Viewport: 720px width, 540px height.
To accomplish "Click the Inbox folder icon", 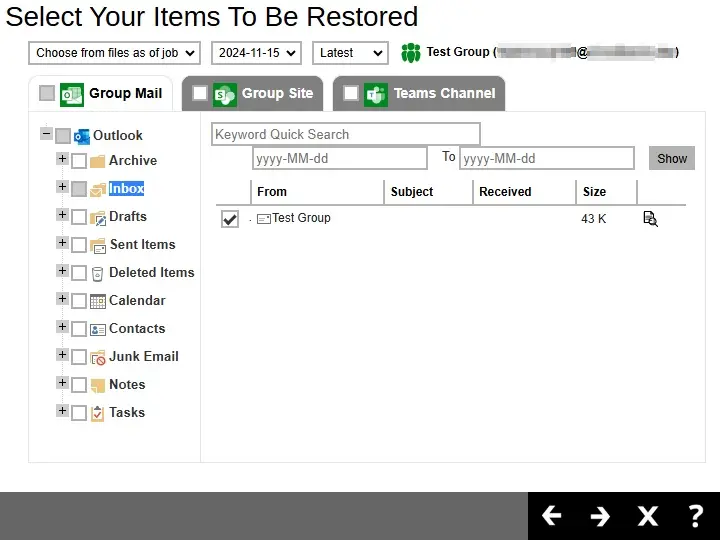I will click(97, 189).
